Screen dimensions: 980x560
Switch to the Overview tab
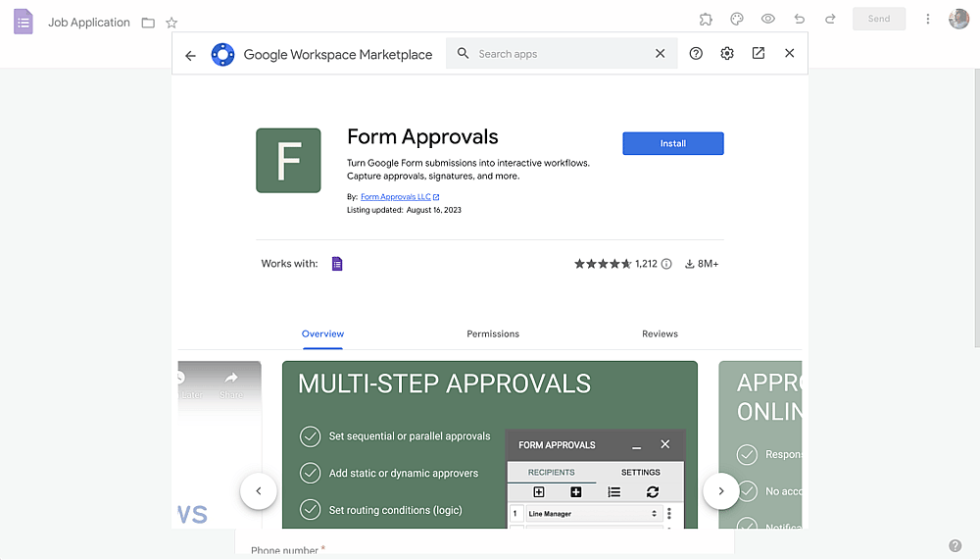click(322, 334)
